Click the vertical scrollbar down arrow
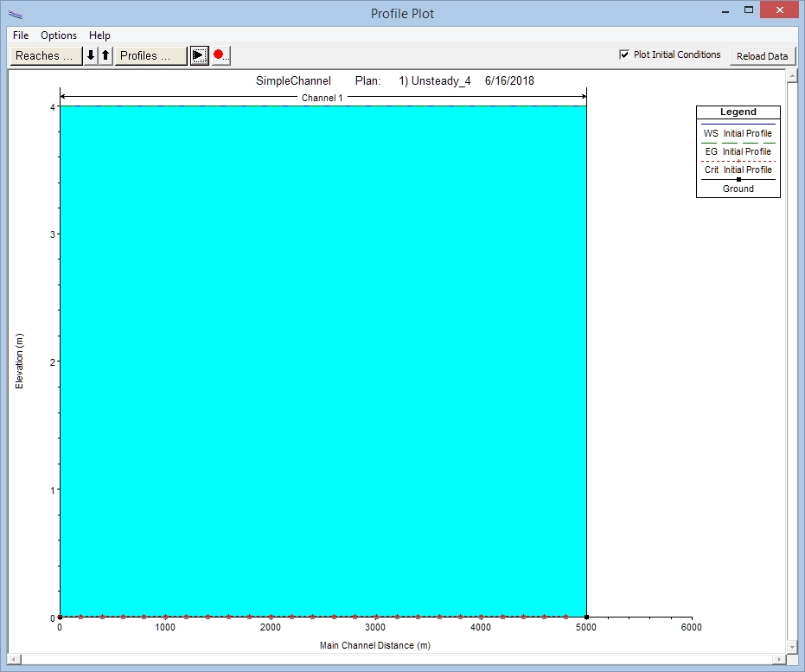Viewport: 805px width, 672px height. [x=792, y=648]
